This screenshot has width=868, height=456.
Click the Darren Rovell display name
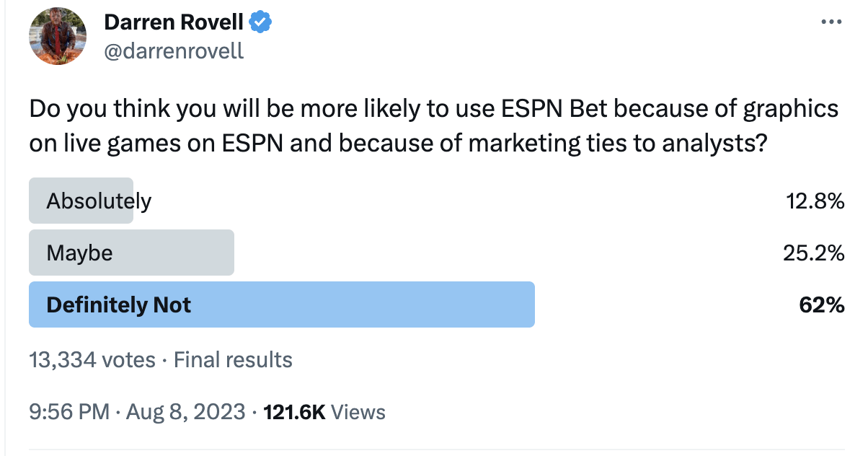[x=174, y=23]
